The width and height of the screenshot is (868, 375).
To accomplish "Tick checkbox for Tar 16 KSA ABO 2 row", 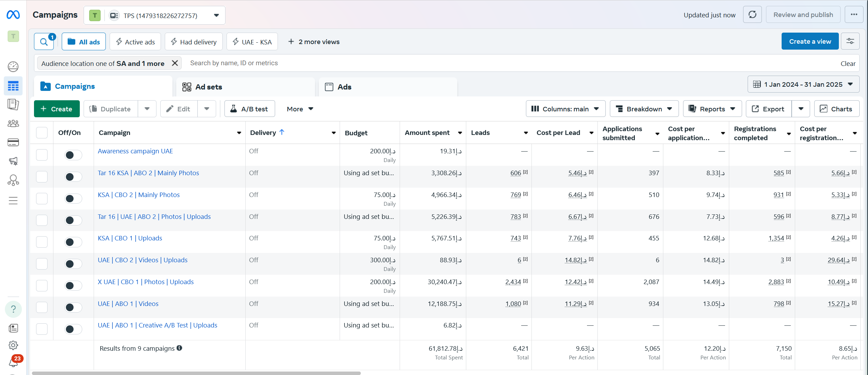I will point(42,177).
